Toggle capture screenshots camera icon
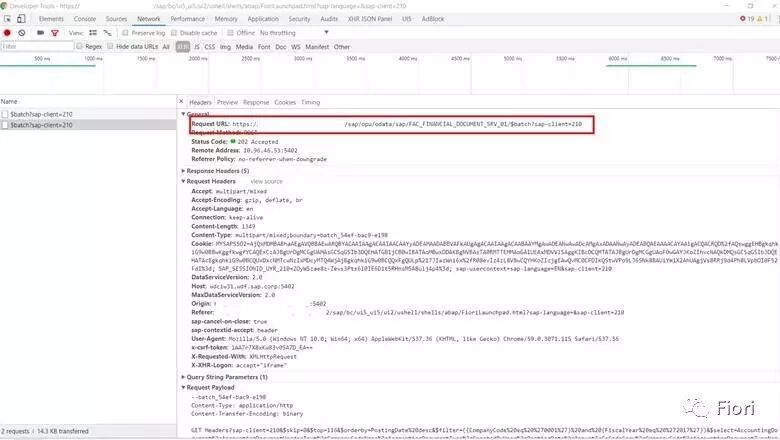 click(x=40, y=33)
